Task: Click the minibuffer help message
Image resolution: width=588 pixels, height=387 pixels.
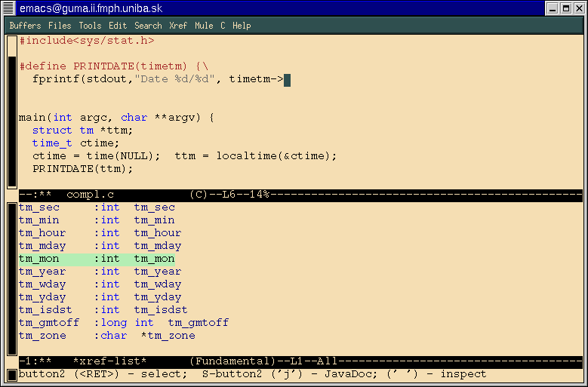Action: coord(252,374)
